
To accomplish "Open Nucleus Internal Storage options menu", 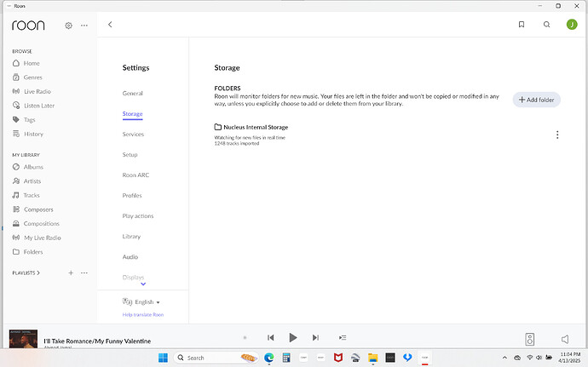I will click(x=557, y=135).
